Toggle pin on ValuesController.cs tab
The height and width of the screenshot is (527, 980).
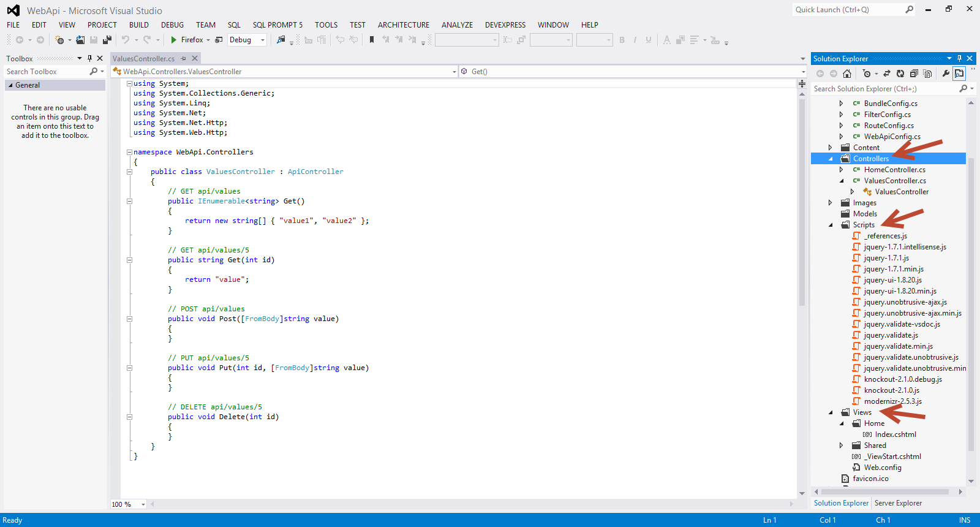[x=183, y=59]
